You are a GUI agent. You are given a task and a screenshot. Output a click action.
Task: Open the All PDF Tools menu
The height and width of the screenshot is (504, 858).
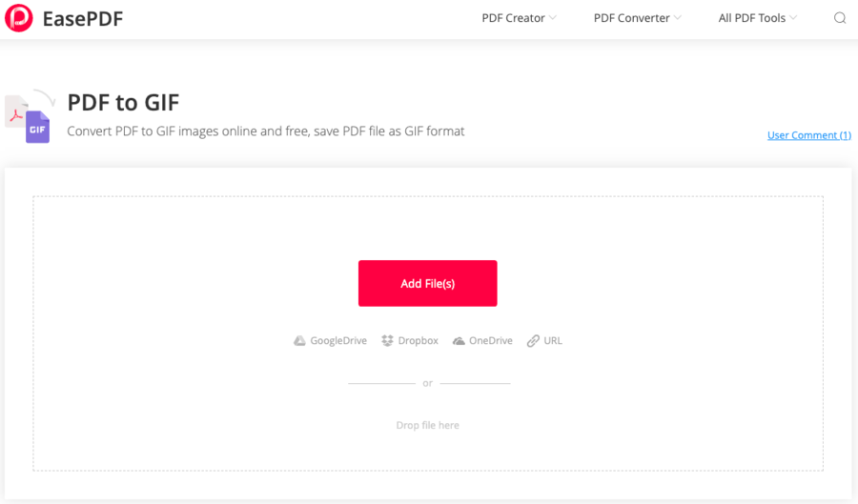tap(751, 18)
